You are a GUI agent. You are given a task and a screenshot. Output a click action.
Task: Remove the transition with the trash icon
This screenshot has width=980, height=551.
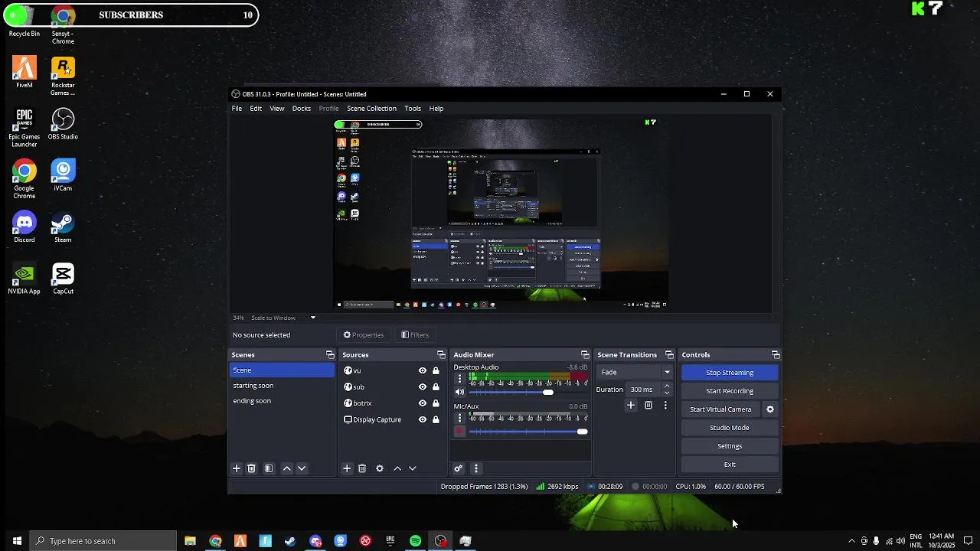tap(648, 406)
